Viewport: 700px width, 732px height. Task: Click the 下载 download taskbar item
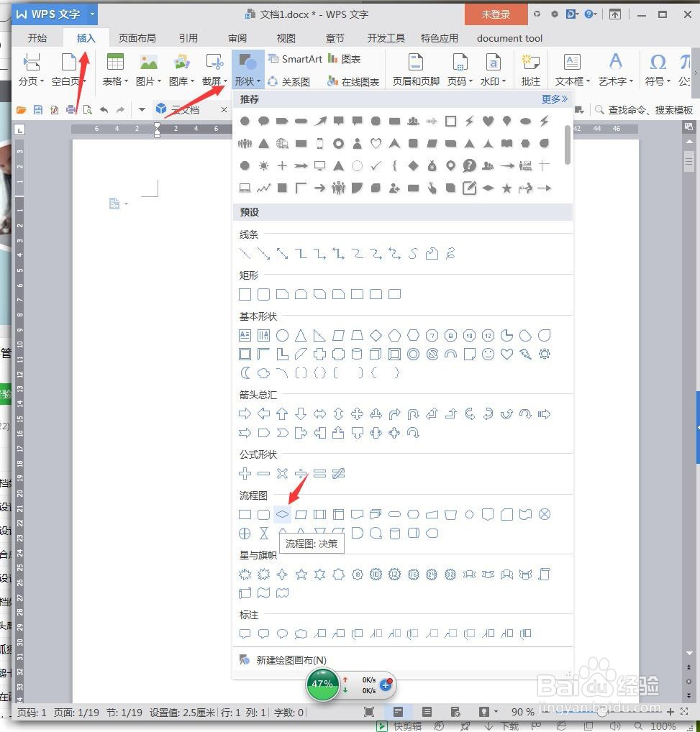501,726
